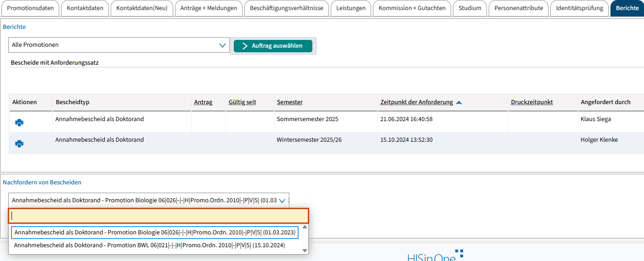The height and width of the screenshot is (261, 644).
Task: Click sort arrow on Zeitpunkt der Anforderung
Action: (458, 102)
